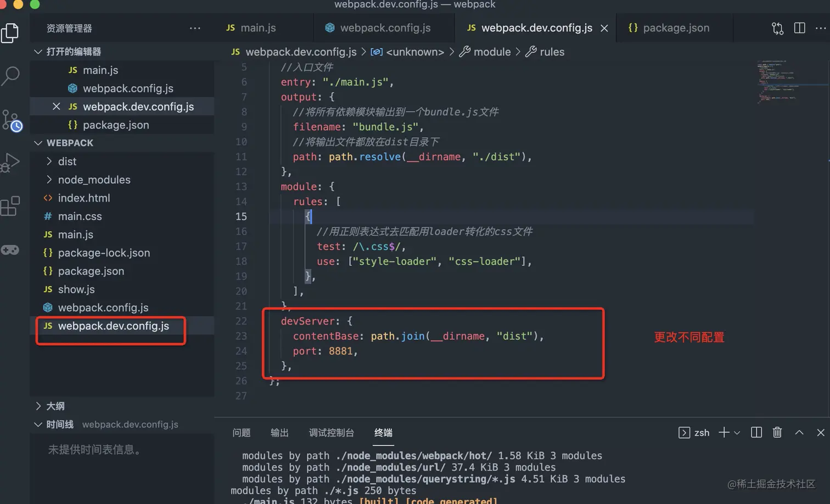Open package-lock.json in the file tree

(122, 253)
